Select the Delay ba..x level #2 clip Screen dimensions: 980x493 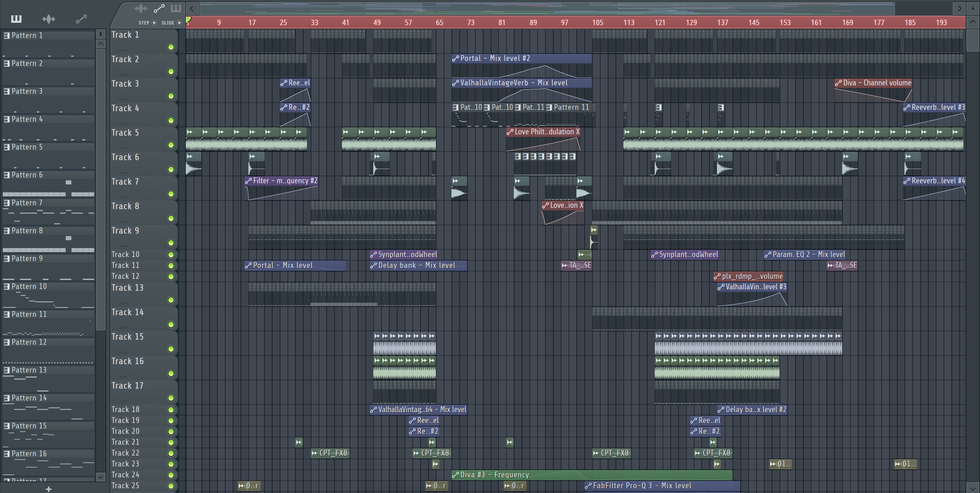pyautogui.click(x=752, y=410)
